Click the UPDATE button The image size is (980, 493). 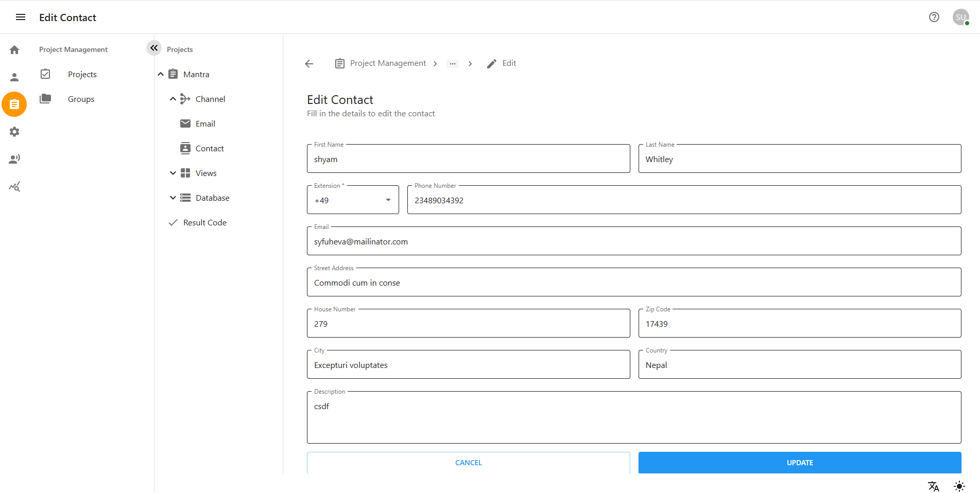point(799,462)
